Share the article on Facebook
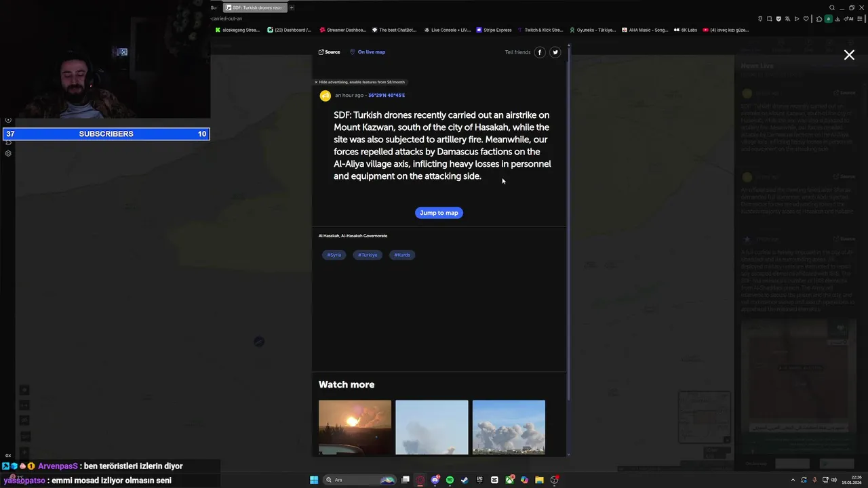 click(x=540, y=52)
